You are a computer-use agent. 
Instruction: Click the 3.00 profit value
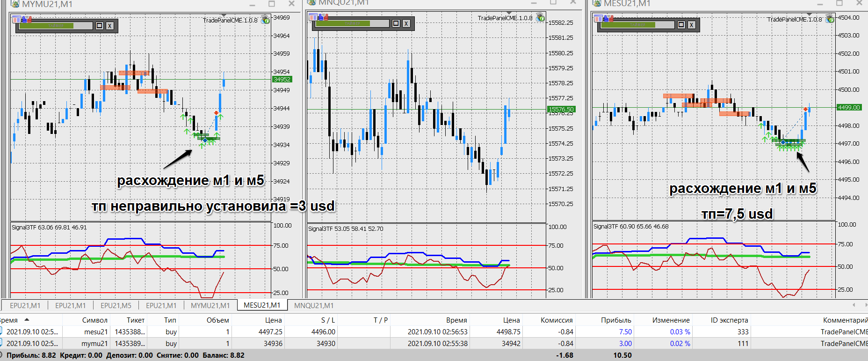tap(625, 343)
